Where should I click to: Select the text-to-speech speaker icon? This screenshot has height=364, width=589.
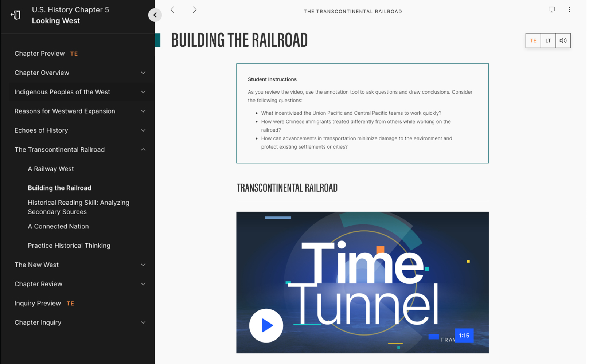pos(563,40)
